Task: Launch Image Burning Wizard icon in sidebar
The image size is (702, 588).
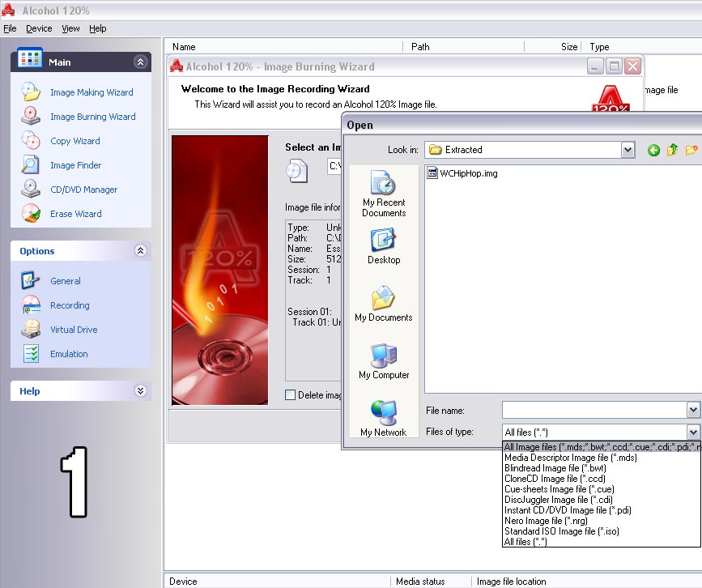Action: pos(31,116)
